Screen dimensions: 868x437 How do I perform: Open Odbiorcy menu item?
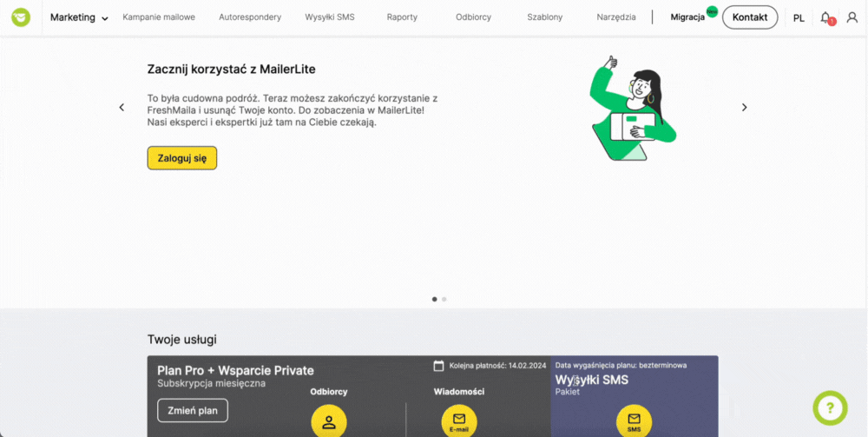coord(473,17)
